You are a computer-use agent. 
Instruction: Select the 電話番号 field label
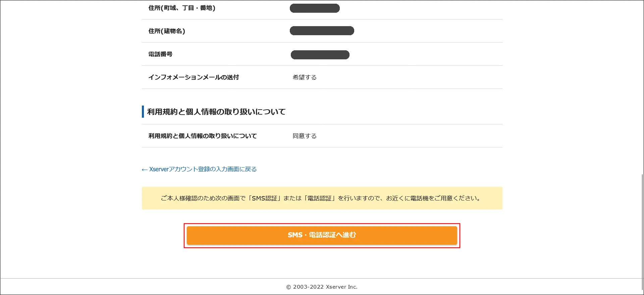pyautogui.click(x=160, y=54)
